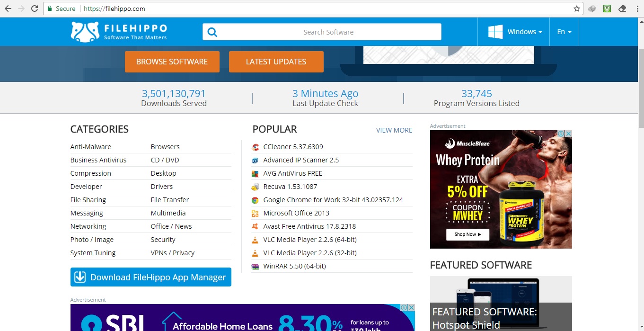Close the MuscleBlaze ad with X icon
This screenshot has width=644, height=331.
[x=568, y=134]
